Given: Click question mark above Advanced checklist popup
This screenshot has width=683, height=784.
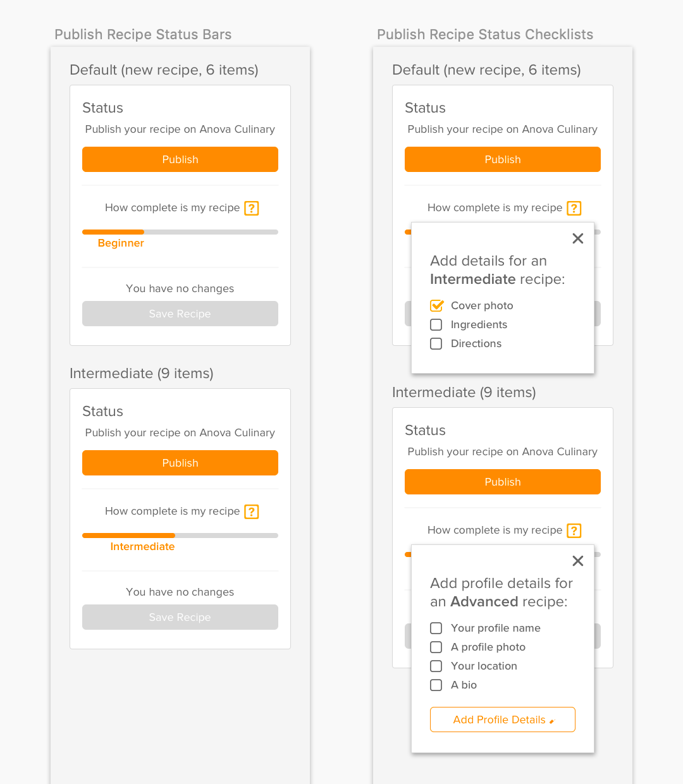Looking at the screenshot, I should tap(574, 530).
